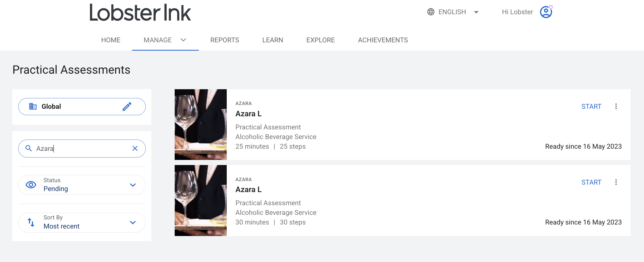The width and height of the screenshot is (644, 262).
Task: Focus the Azara search field
Action: (x=82, y=148)
